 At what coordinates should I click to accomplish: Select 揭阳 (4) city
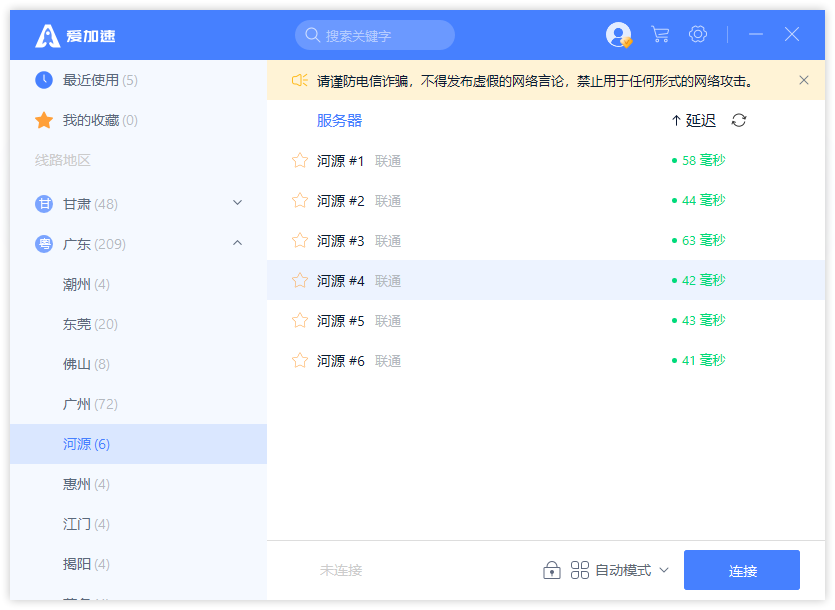click(x=138, y=564)
